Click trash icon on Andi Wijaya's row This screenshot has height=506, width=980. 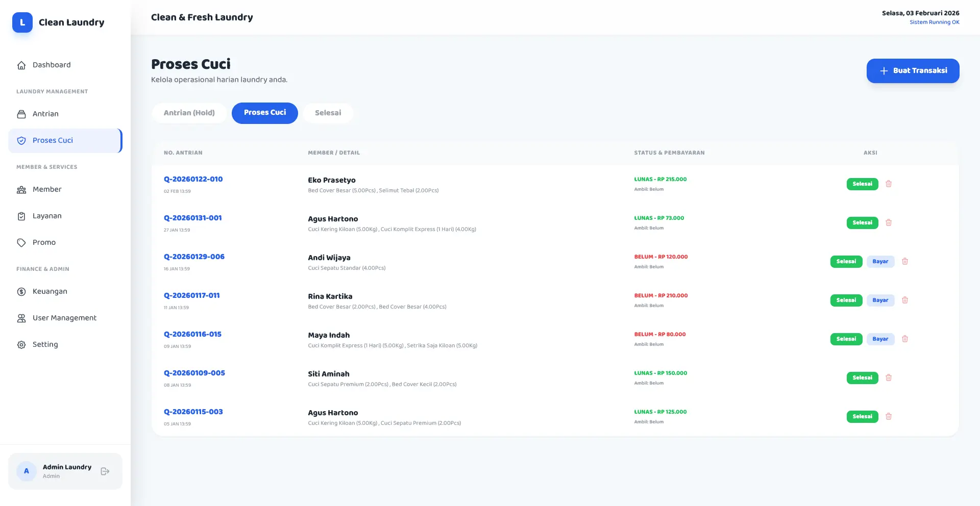(905, 262)
